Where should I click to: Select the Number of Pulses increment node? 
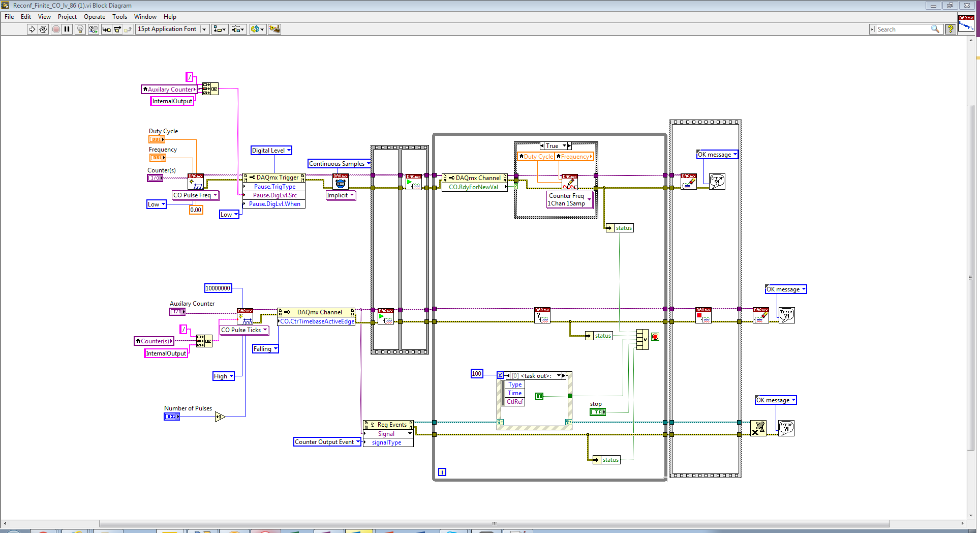[x=220, y=417]
